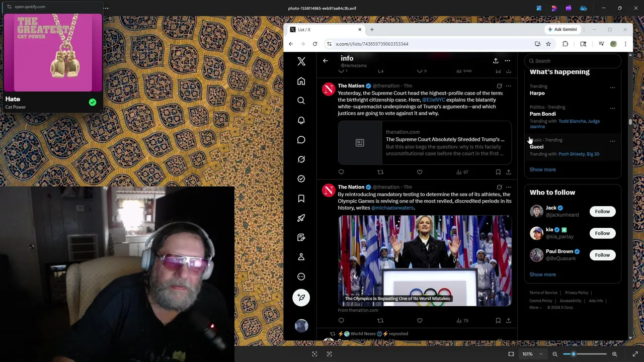The image size is (644, 362).
Task: Open the Chat bubble icon in X sidebar
Action: click(301, 140)
